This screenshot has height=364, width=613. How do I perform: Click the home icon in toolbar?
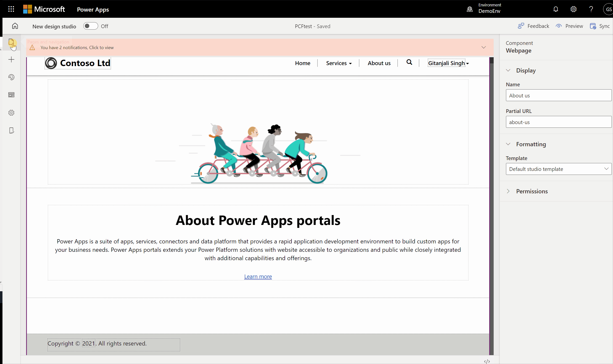(15, 26)
